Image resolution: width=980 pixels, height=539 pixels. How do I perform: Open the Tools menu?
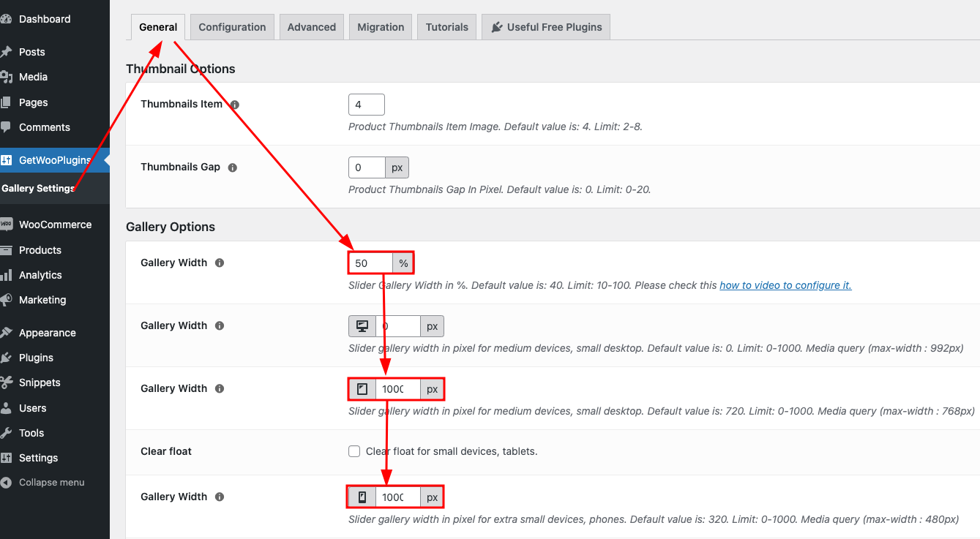(x=55, y=433)
